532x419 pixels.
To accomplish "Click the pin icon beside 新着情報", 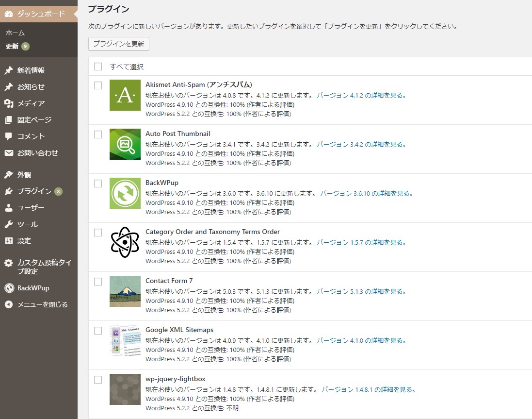I will (x=9, y=70).
